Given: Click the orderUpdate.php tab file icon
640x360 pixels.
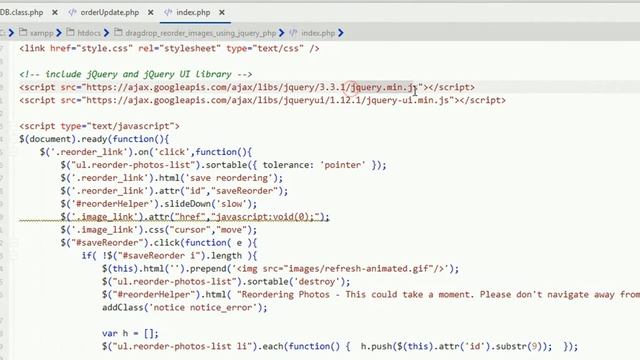Looking at the screenshot, I should 73,13.
